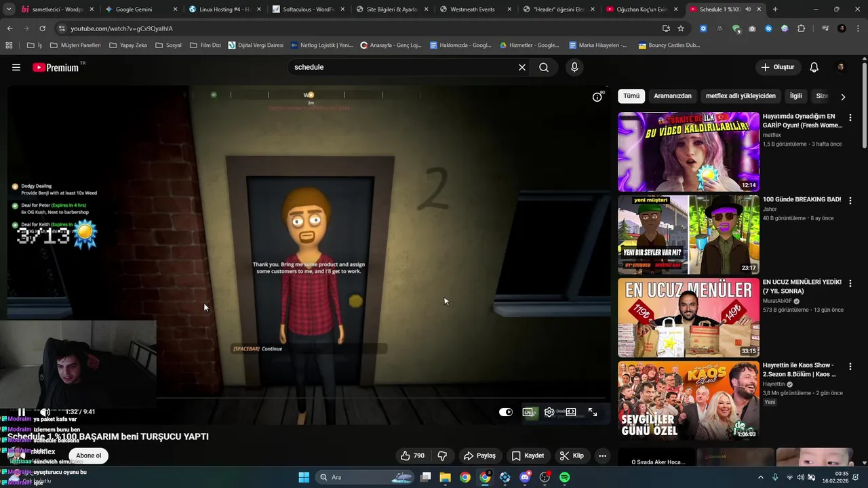Screen dimensions: 868x488
Task: Open the media control toolbar icon
Action: point(825,28)
